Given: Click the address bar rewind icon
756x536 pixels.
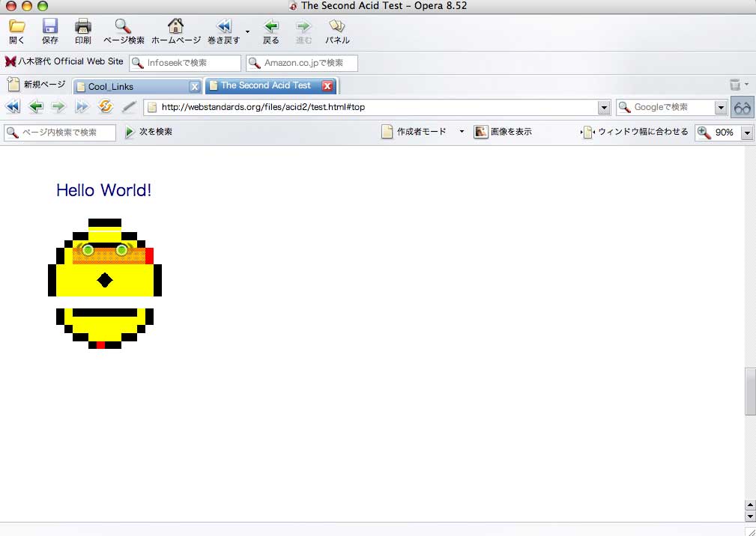Looking at the screenshot, I should (x=13, y=107).
